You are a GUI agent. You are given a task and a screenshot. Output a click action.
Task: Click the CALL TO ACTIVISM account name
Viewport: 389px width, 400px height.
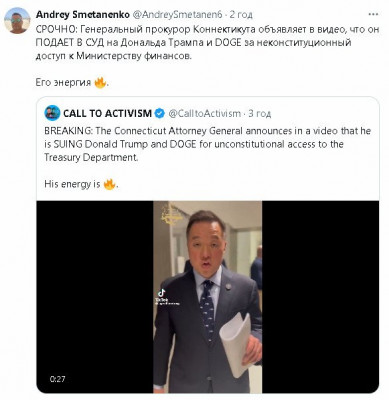click(107, 114)
